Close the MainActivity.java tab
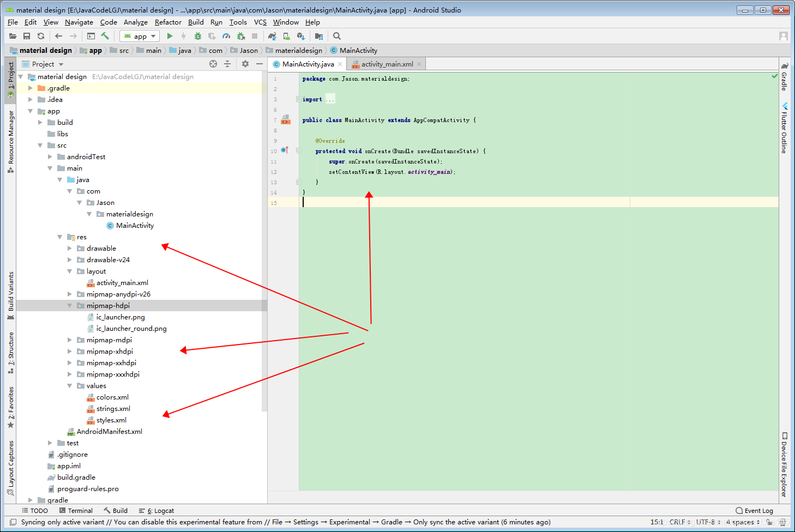The width and height of the screenshot is (795, 532). 340,64
